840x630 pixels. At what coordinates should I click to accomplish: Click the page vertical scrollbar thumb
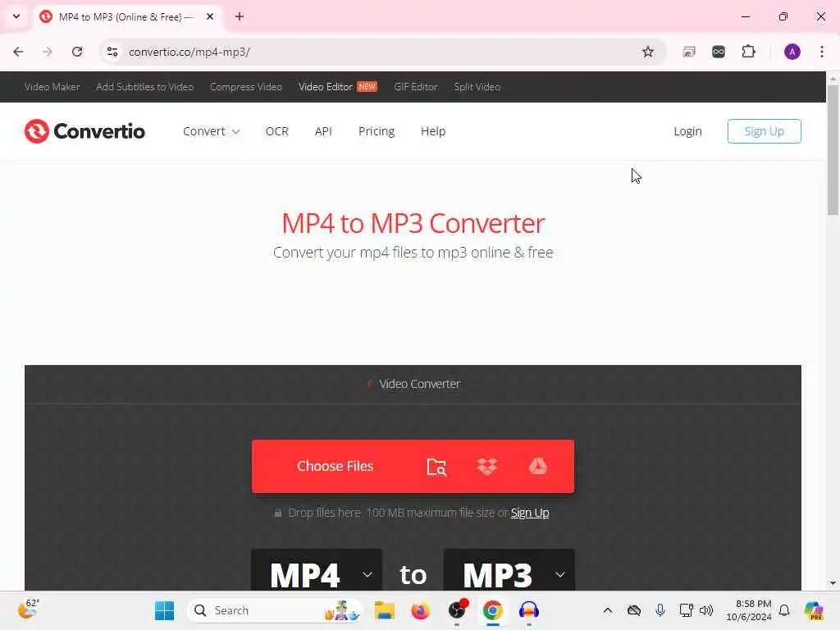pyautogui.click(x=833, y=150)
